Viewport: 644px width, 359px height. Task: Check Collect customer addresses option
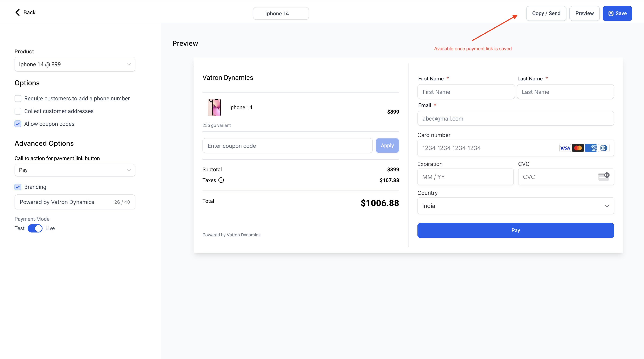click(18, 111)
